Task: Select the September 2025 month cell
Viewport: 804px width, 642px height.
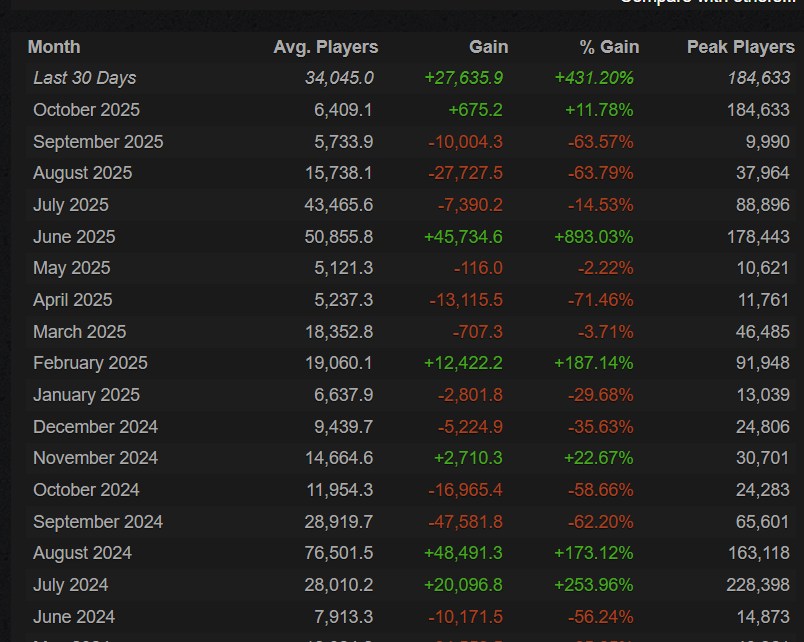Action: point(98,142)
